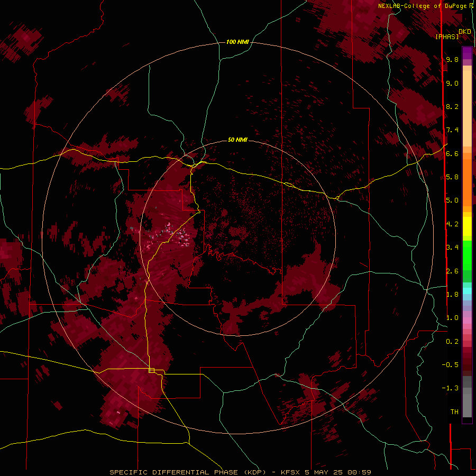Viewport: 476px width, 476px height.
Task: Click the 6.6 value on the color scale
Action: [x=452, y=153]
